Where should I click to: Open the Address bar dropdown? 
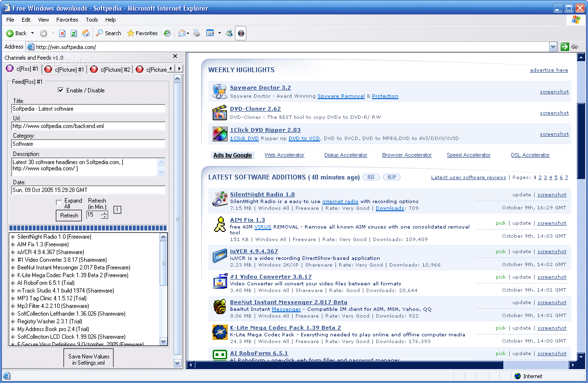click(x=553, y=47)
